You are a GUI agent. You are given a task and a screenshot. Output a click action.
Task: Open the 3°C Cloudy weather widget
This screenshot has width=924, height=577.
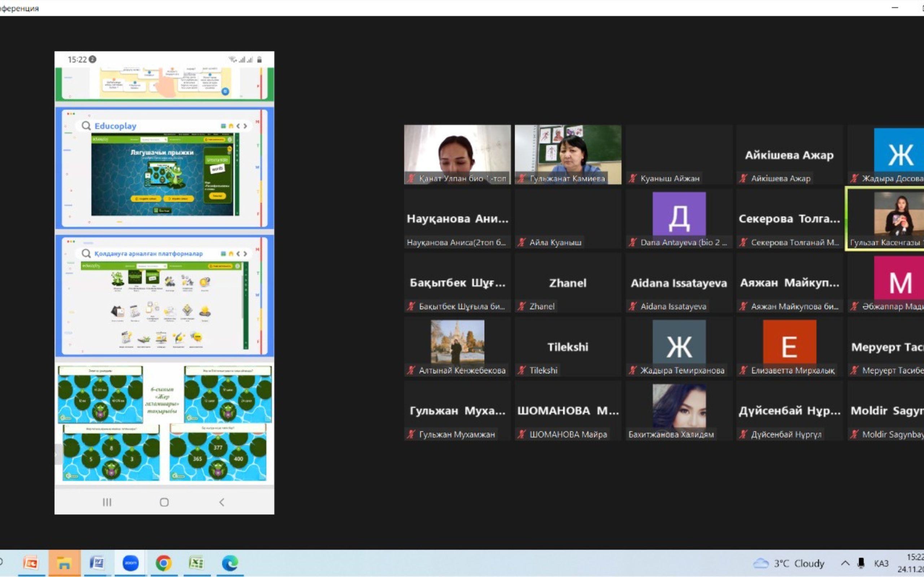(x=789, y=563)
